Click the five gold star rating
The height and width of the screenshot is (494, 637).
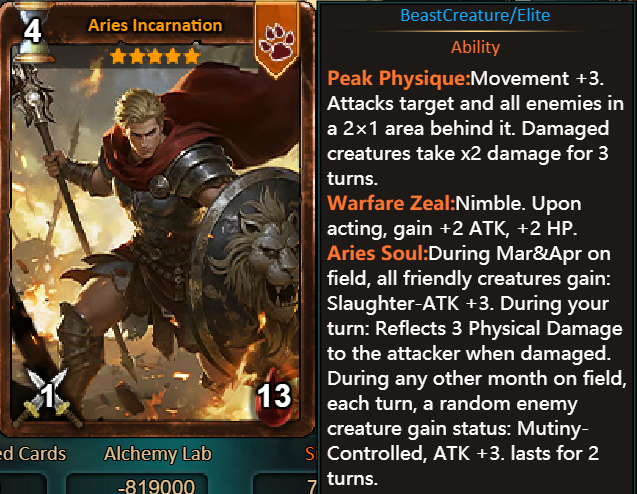pos(155,56)
